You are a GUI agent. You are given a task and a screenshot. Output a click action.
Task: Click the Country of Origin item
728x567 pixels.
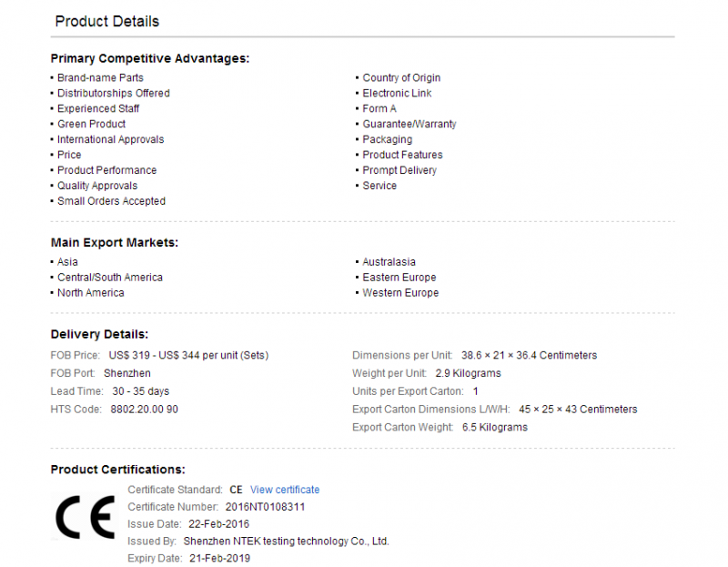click(401, 78)
